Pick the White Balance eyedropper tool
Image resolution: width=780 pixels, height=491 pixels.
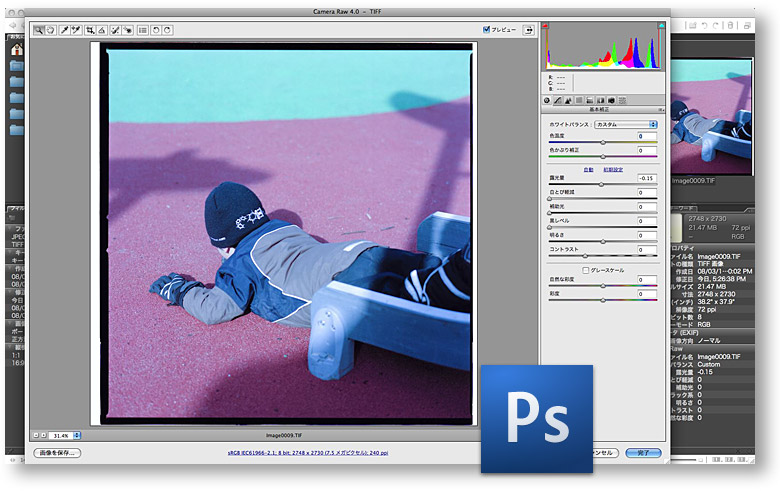click(x=65, y=31)
